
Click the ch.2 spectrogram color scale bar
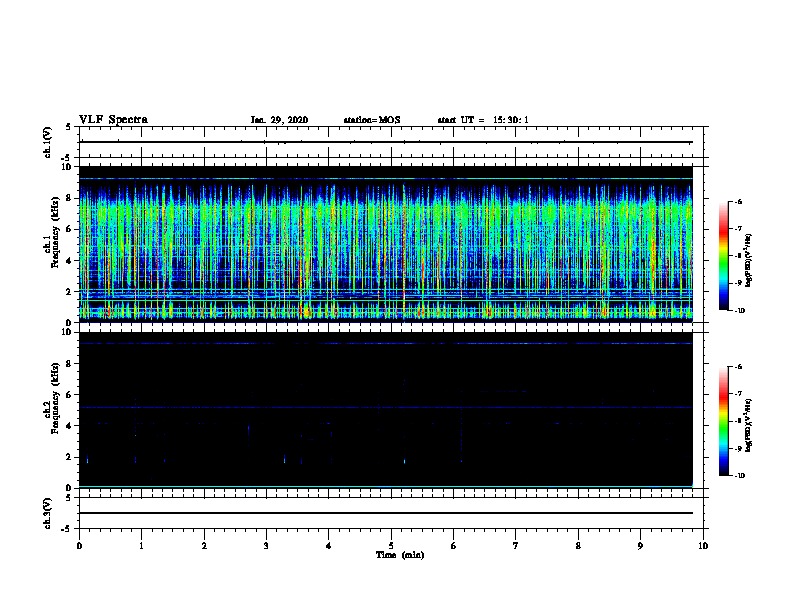click(723, 421)
